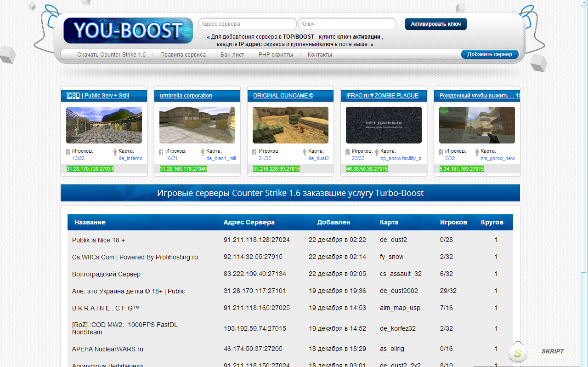Viewport: 588px width, 367px height.
Task: Click the [RoZ].:COD MW2 server name
Action: click(125, 328)
